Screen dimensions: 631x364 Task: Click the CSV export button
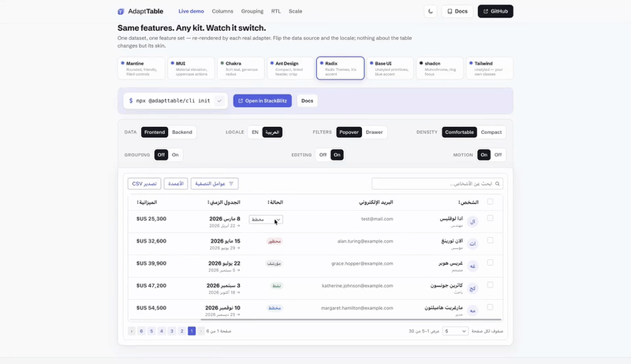click(x=144, y=184)
